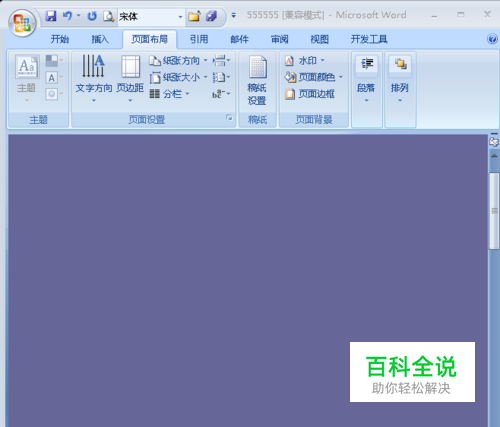Viewport: 500px width, 427px height.
Task: Expand the 纸张方向 orientation dropdown
Action: [x=178, y=61]
